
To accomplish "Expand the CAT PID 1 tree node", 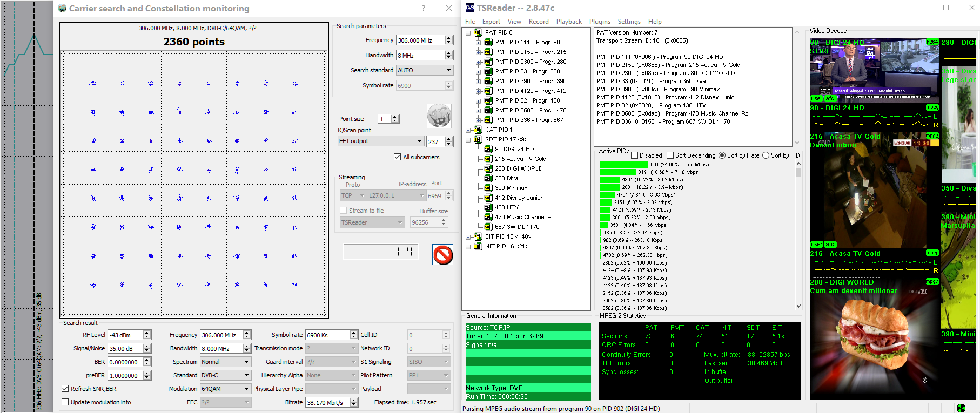I will pos(468,130).
